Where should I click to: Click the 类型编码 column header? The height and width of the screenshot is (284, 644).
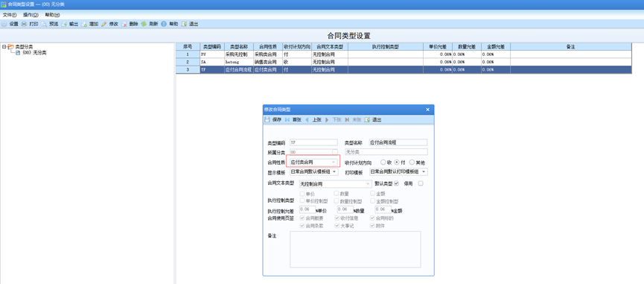point(212,47)
